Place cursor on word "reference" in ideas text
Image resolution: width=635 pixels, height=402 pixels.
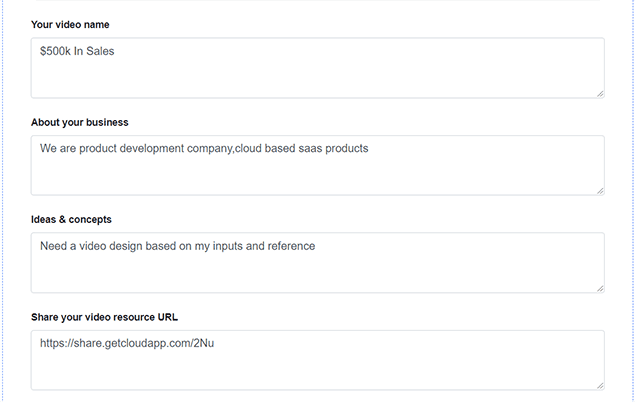pyautogui.click(x=290, y=246)
